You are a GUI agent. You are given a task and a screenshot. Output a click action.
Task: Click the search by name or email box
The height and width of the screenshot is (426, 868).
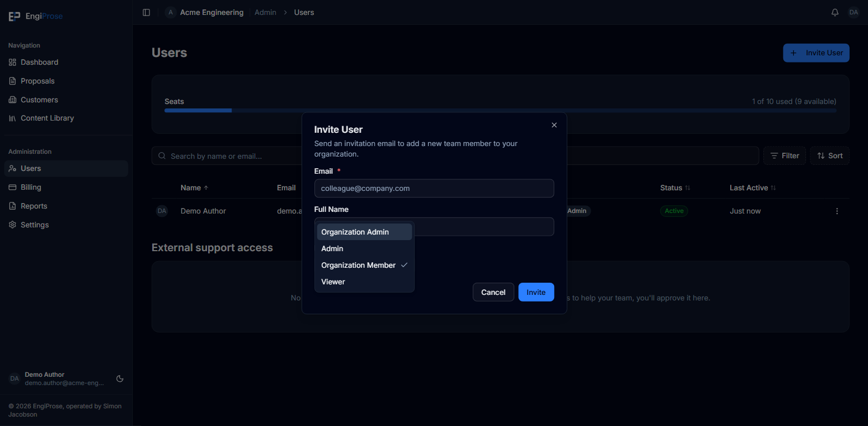pos(455,156)
